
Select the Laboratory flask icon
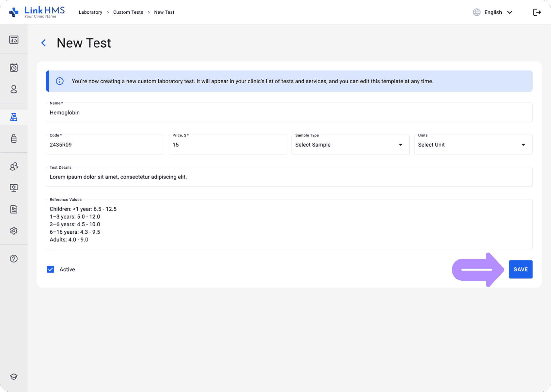pyautogui.click(x=14, y=117)
